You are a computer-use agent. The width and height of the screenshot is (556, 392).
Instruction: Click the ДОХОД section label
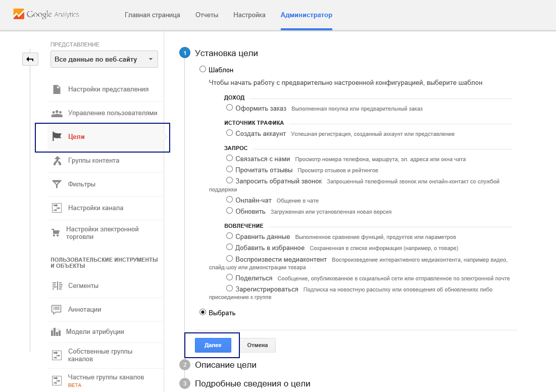click(234, 97)
